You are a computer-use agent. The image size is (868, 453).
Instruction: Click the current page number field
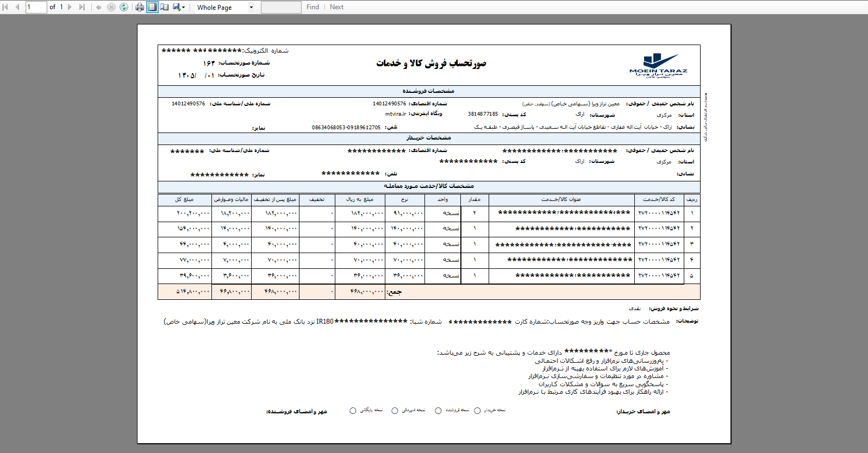point(36,7)
